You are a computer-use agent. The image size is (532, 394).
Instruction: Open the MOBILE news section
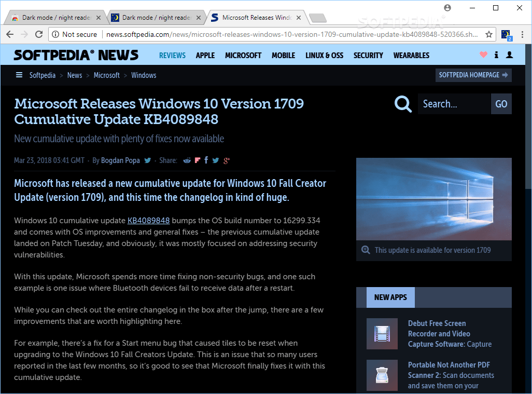283,56
